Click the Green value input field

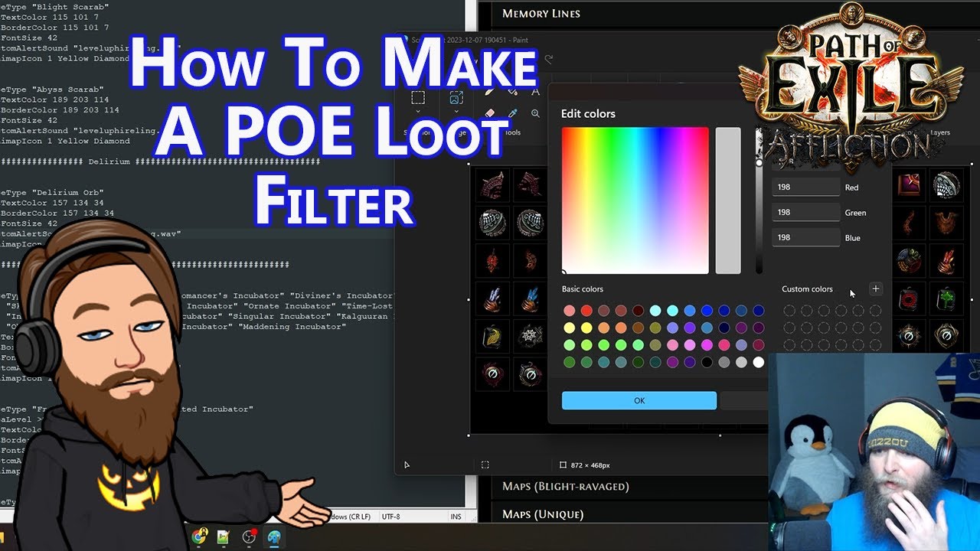pos(805,212)
